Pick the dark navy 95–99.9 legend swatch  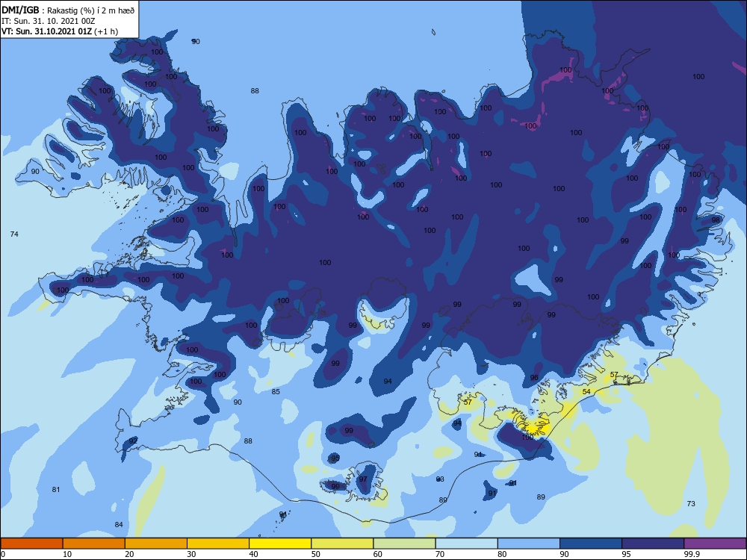click(x=653, y=544)
